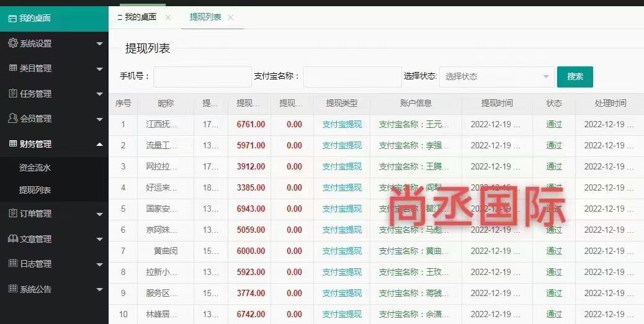Click the clipboard icon beside 任务管理
The height and width of the screenshot is (324, 644).
(12, 94)
